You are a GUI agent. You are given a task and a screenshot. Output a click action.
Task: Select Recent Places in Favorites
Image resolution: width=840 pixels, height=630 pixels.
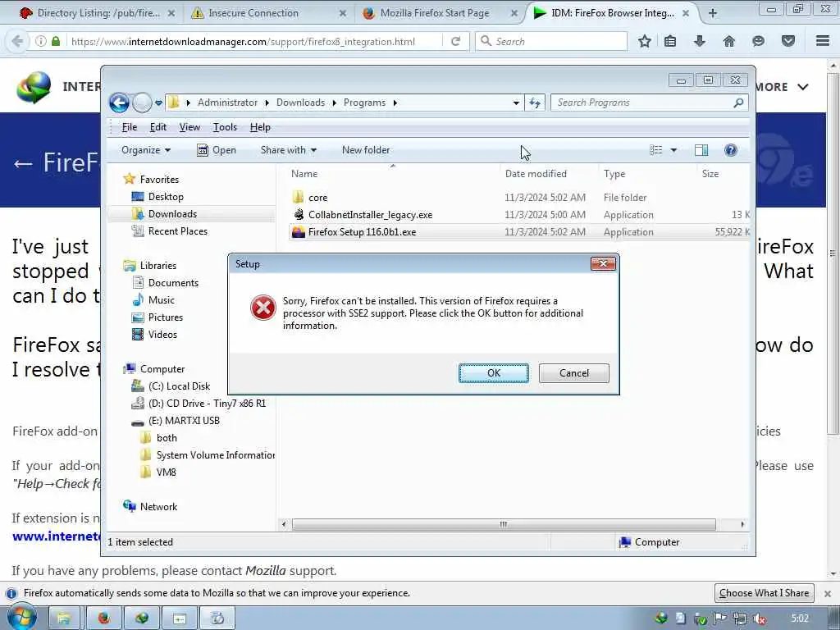click(178, 231)
